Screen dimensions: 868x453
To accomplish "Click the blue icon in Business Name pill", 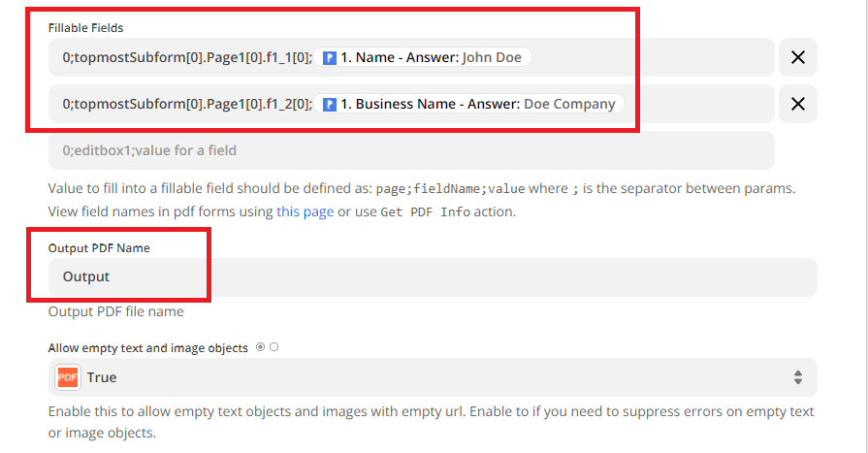I will pos(330,104).
